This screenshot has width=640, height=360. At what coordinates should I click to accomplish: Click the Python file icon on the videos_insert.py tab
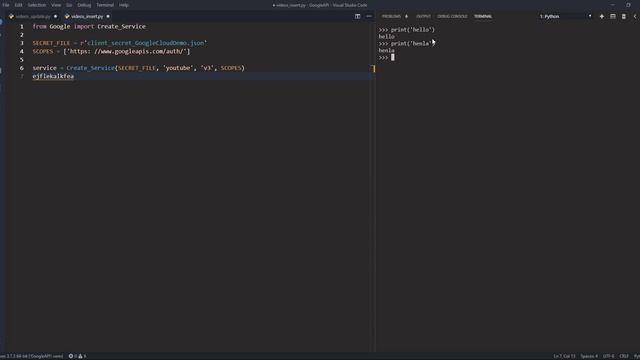coord(67,17)
